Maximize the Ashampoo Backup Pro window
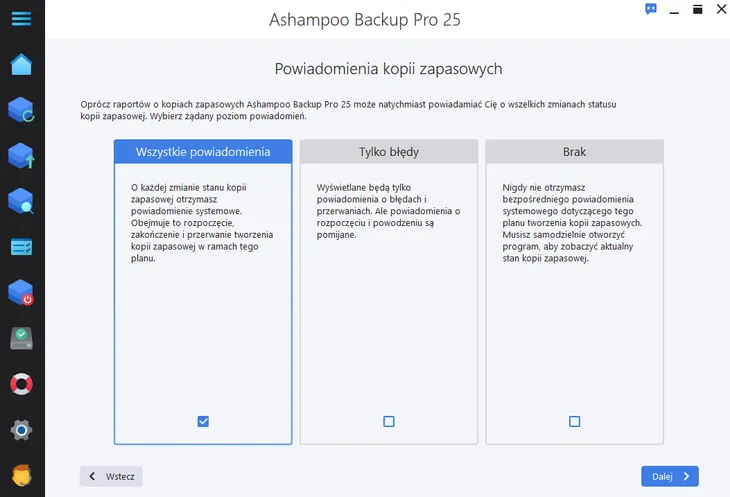730x497 pixels. coord(697,9)
